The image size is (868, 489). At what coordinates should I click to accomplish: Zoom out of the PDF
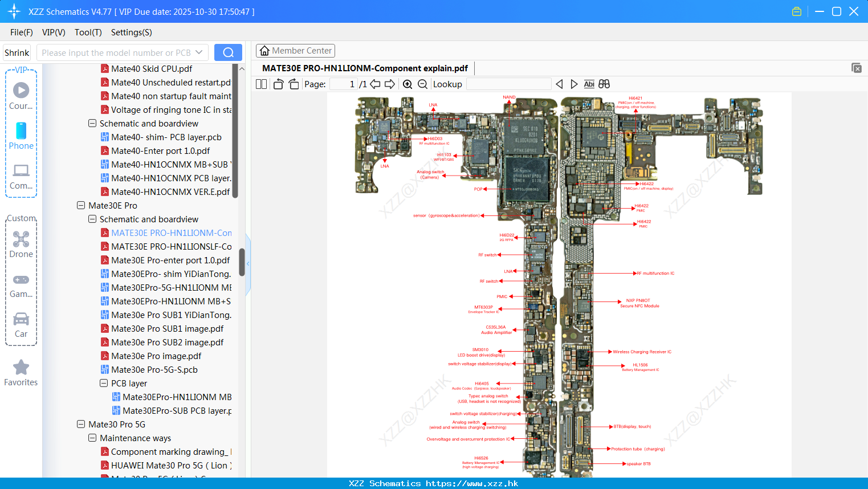click(x=422, y=84)
